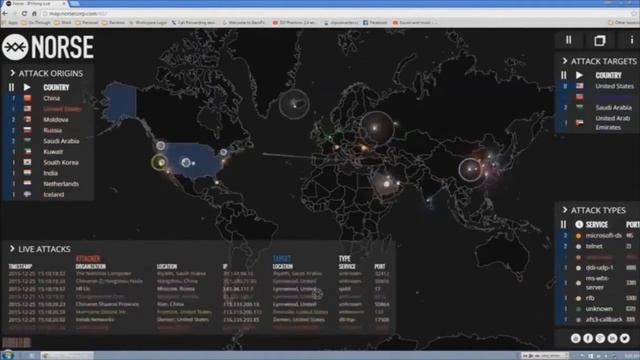Select Kuwait flag in Attack Origins
Viewport: 640px width, 360px height.
[27, 151]
